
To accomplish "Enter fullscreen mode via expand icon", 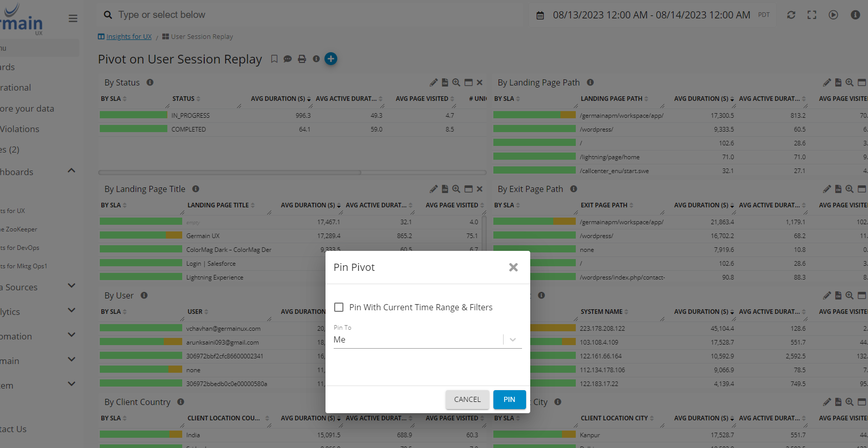I will tap(812, 15).
